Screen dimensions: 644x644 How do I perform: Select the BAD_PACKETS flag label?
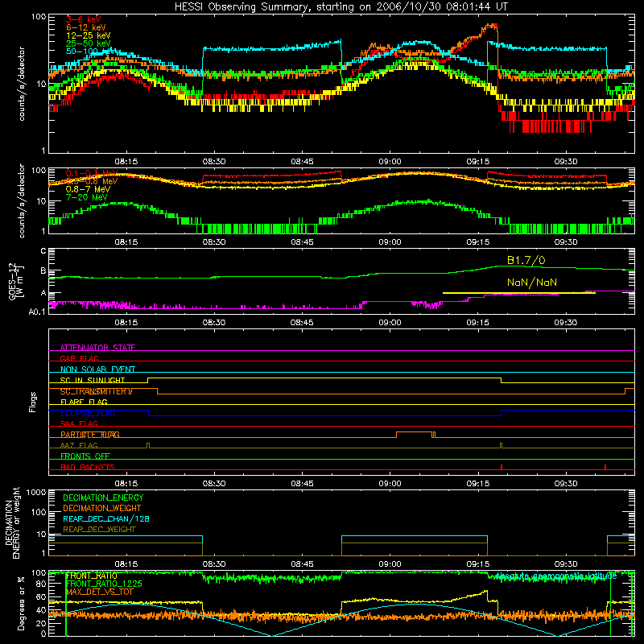coord(88,467)
